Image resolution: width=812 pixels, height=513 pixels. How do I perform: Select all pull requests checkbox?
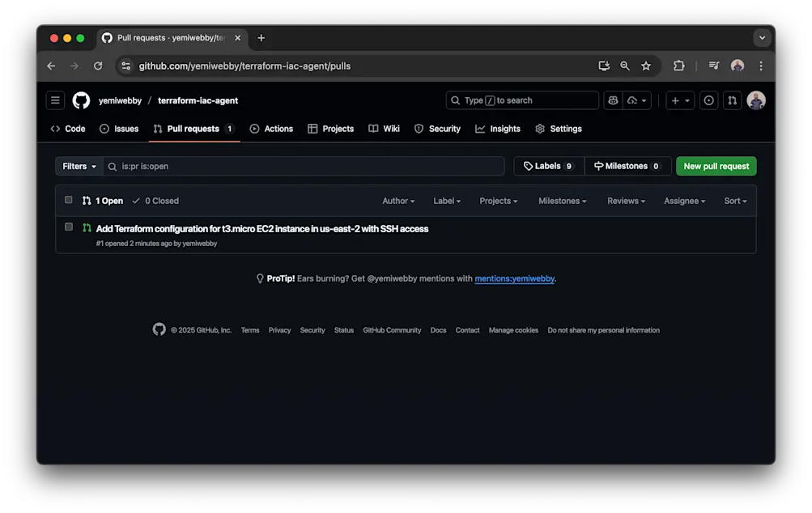click(x=68, y=200)
